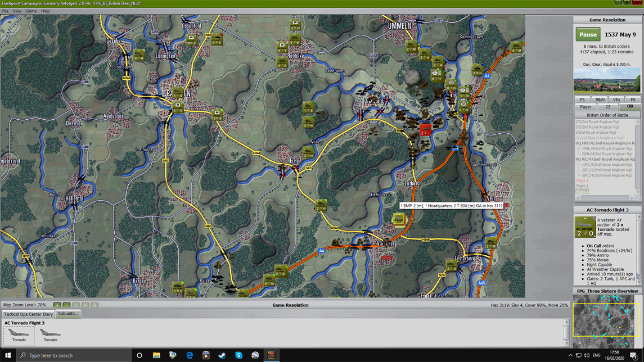Select the 2 T A unit counter on the A4 road
Screen dimensions: 644x362
point(281,271)
